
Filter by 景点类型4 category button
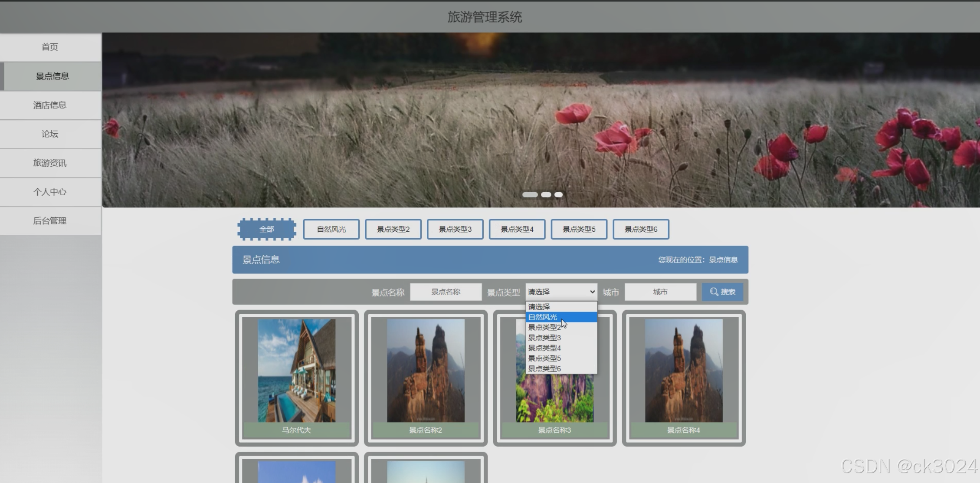coord(517,229)
